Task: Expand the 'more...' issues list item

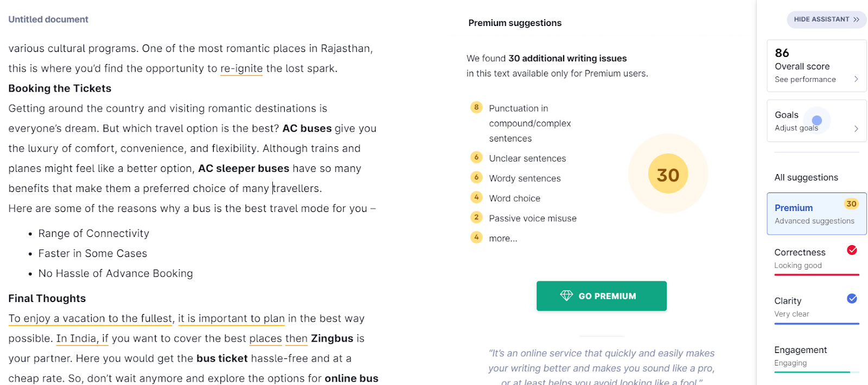Action: pos(503,238)
